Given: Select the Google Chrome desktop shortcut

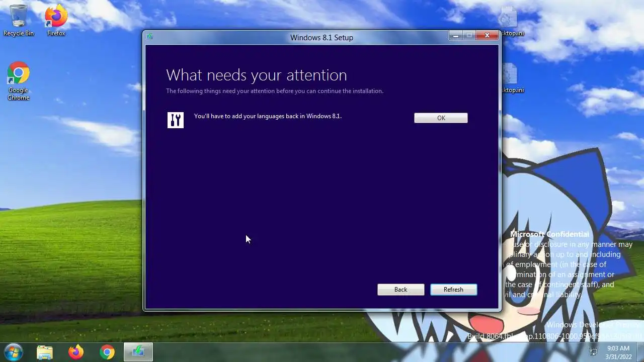Looking at the screenshot, I should coord(18,81).
